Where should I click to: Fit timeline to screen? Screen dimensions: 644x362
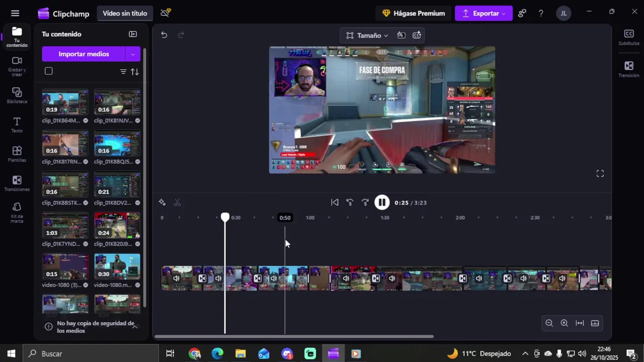click(x=580, y=323)
